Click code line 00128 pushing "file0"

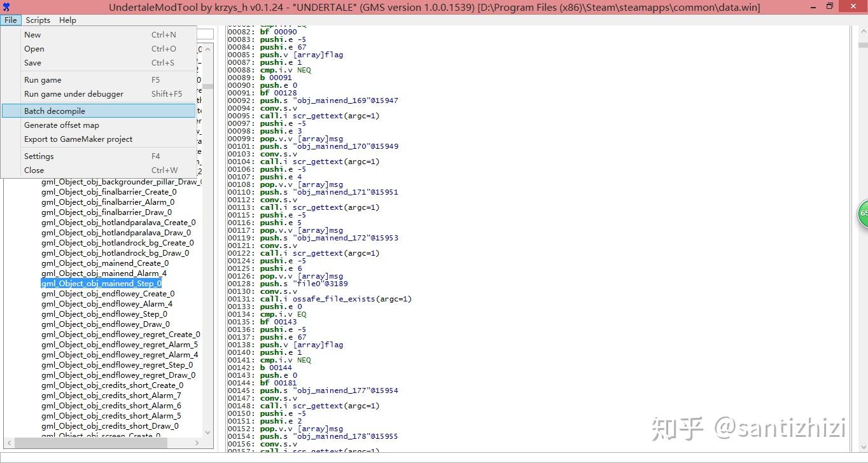[x=288, y=284]
